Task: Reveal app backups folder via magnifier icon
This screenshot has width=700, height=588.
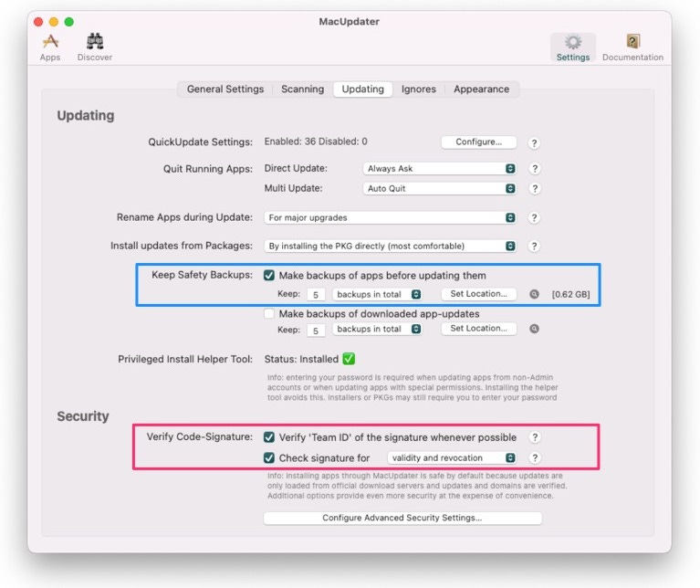Action: (534, 294)
